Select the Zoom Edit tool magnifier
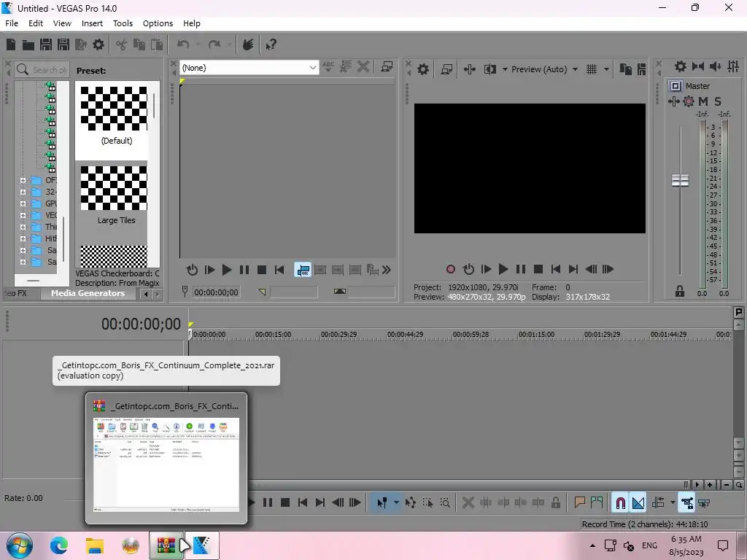 (x=445, y=502)
